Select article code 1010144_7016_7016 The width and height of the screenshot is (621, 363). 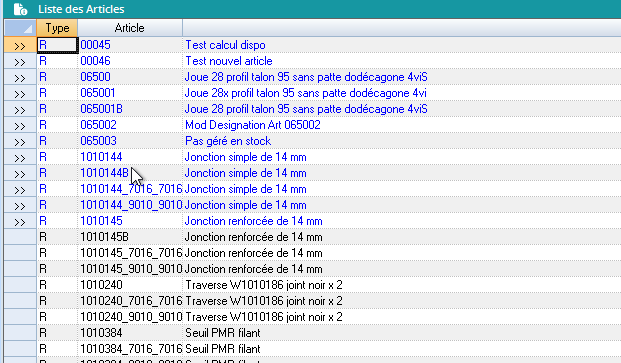pyautogui.click(x=131, y=189)
